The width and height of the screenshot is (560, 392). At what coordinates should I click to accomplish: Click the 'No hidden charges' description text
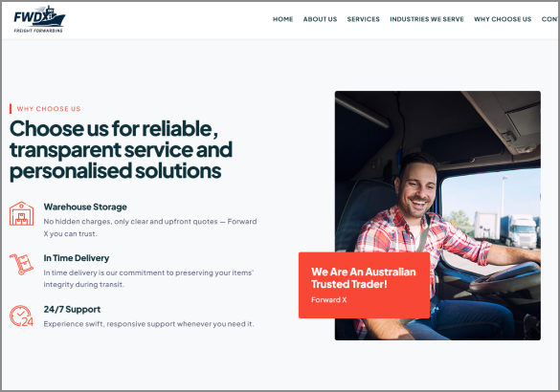point(150,228)
